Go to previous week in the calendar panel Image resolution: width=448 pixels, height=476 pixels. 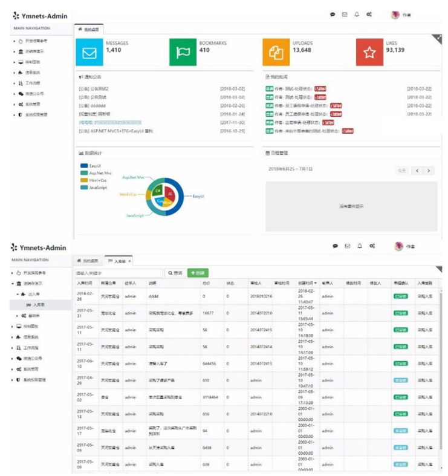click(417, 171)
